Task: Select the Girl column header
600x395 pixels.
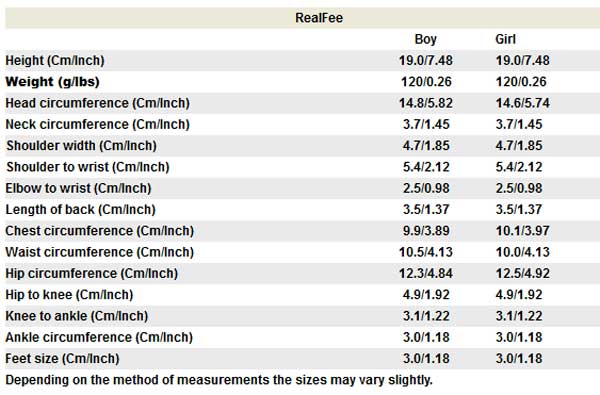Action: click(x=505, y=39)
